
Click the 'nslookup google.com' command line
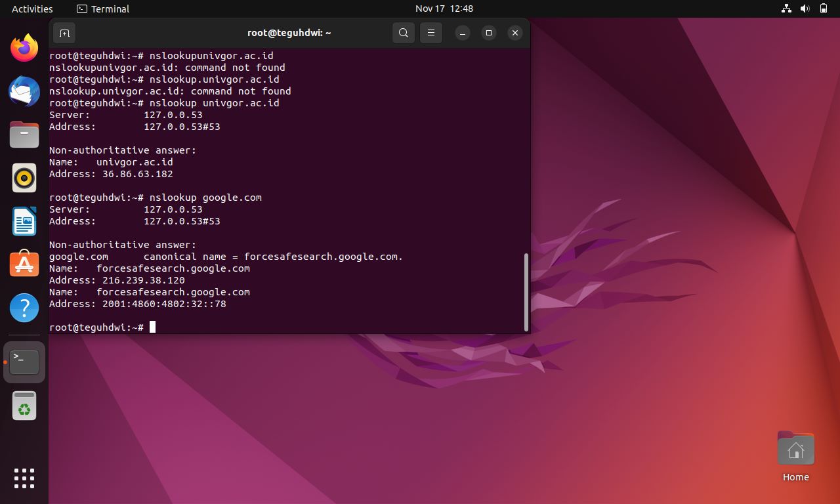click(156, 198)
